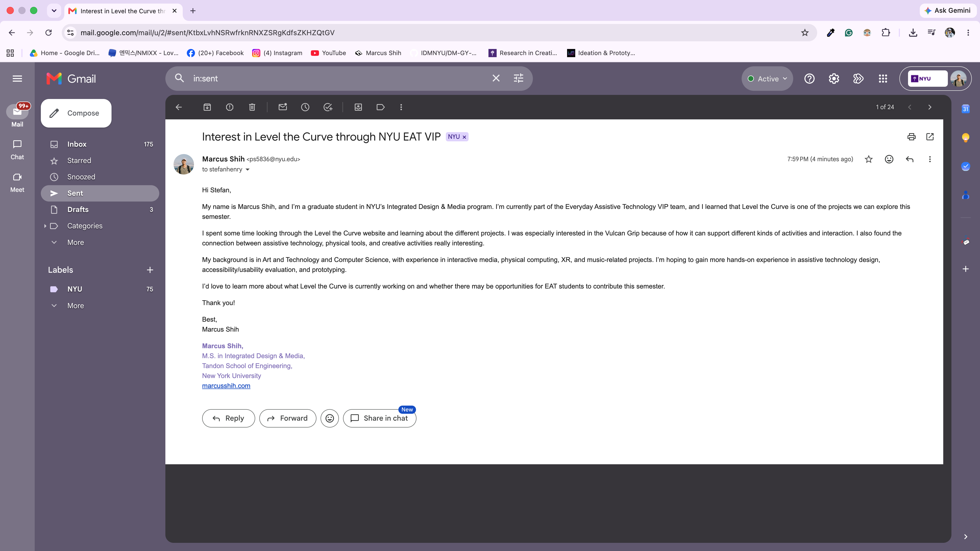Open toolbar More options menu
980x551 pixels.
401,107
